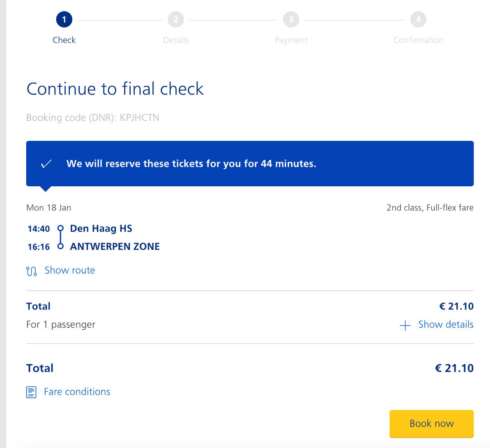490x448 pixels.
Task: Click the plus icon beside Show details
Action: [x=405, y=325]
